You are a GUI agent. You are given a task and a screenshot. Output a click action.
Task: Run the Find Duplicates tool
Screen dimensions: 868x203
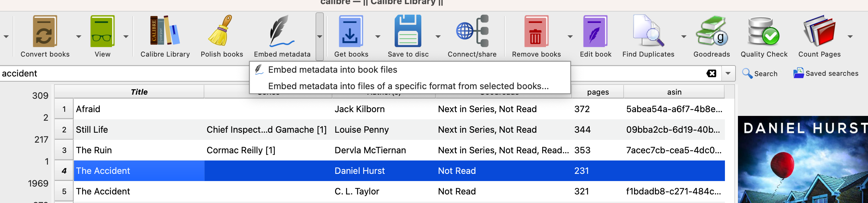point(648,32)
